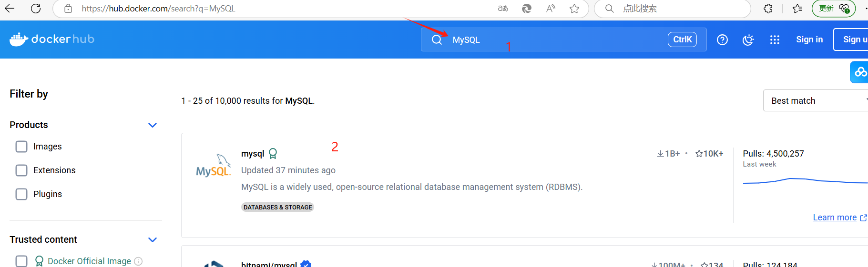This screenshot has height=267, width=868.
Task: Click the MySQL dolphin logo thumbnail
Action: 214,165
